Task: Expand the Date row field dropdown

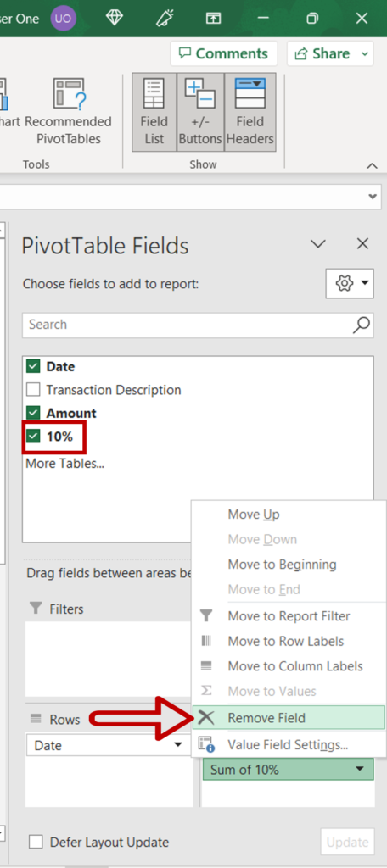Action: 178,745
